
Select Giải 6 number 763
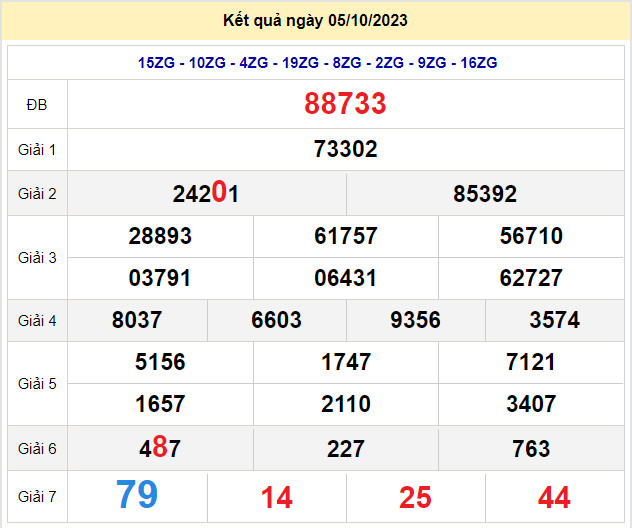coord(531,449)
